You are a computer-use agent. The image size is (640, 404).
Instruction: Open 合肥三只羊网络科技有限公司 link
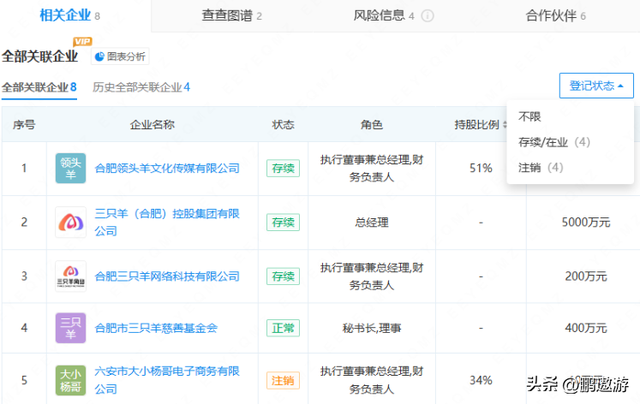tap(167, 276)
